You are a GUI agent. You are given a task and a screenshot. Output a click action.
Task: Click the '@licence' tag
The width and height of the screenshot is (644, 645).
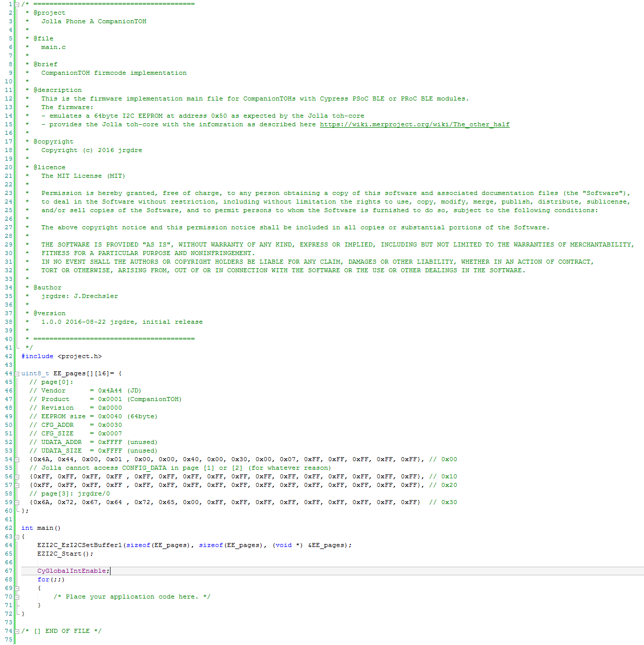click(x=49, y=167)
